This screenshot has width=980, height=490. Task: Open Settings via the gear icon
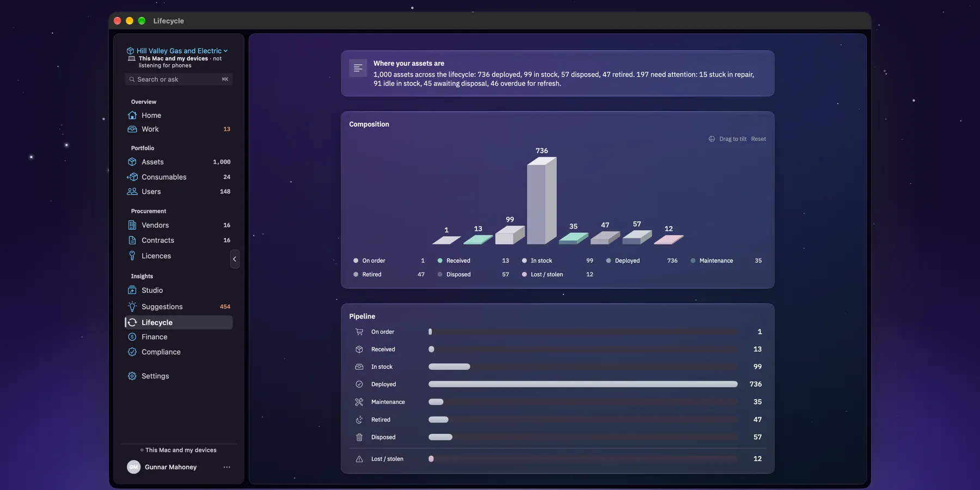click(132, 376)
